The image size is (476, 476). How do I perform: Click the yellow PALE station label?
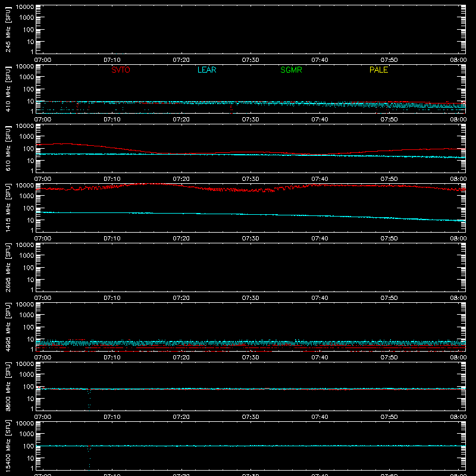tap(378, 70)
